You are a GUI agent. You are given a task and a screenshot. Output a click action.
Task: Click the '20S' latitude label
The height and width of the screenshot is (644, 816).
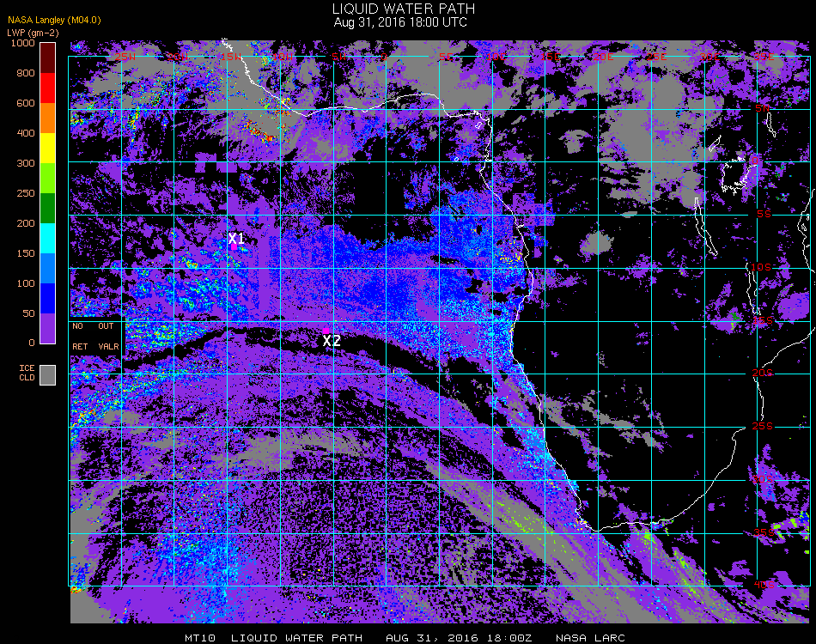point(763,374)
